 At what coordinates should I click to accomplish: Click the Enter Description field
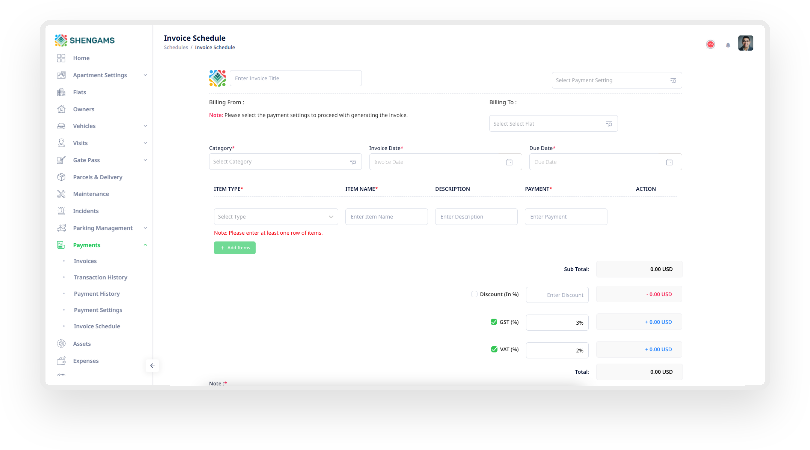(x=476, y=216)
